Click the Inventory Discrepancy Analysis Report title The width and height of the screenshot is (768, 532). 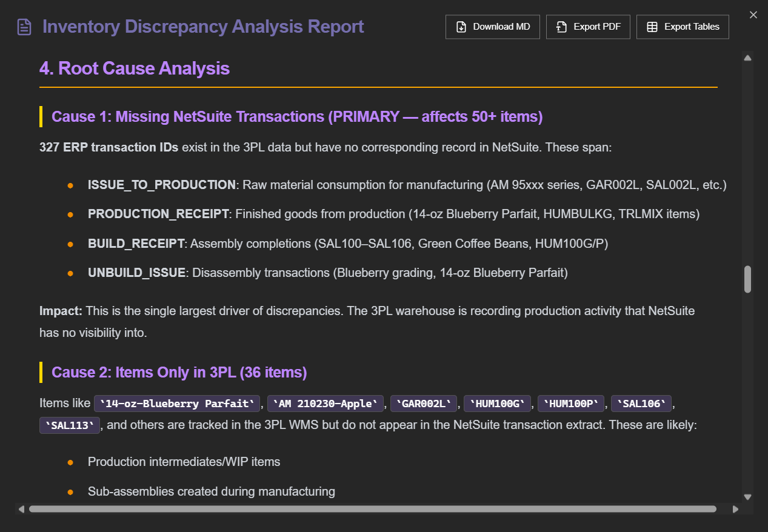coord(203,27)
